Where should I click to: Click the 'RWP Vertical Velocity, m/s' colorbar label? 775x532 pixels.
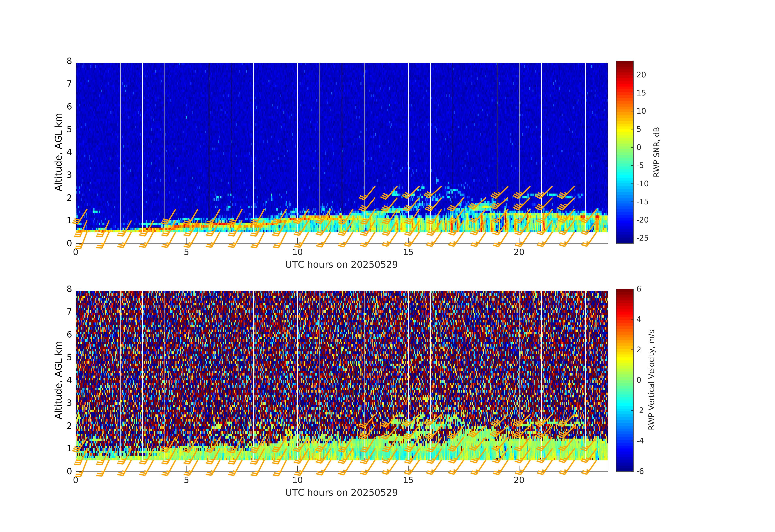click(x=651, y=380)
